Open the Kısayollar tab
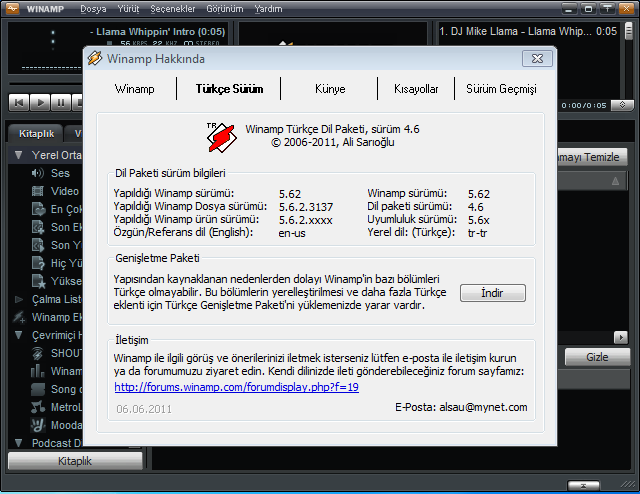Image resolution: width=640 pixels, height=494 pixels. coord(416,89)
